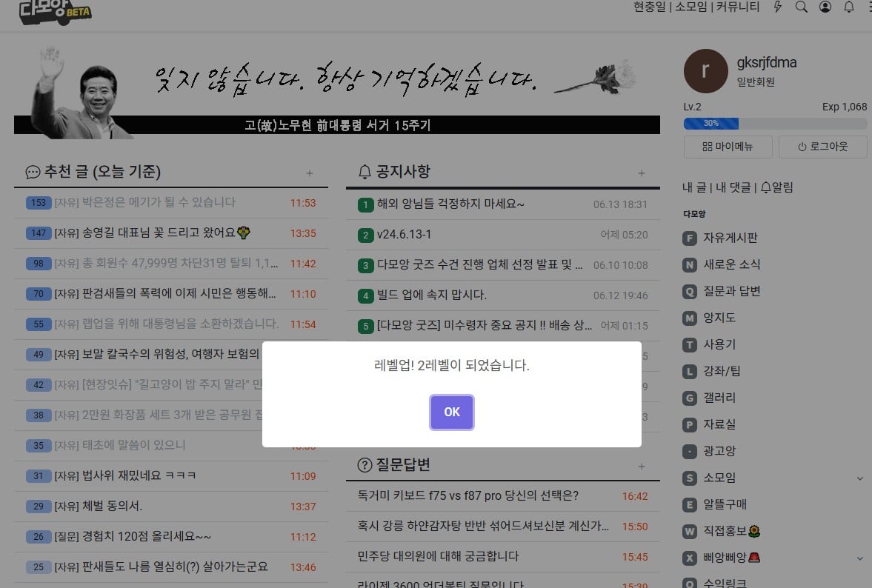Expand 추천 글 section with plus icon
872x588 pixels.
(309, 173)
